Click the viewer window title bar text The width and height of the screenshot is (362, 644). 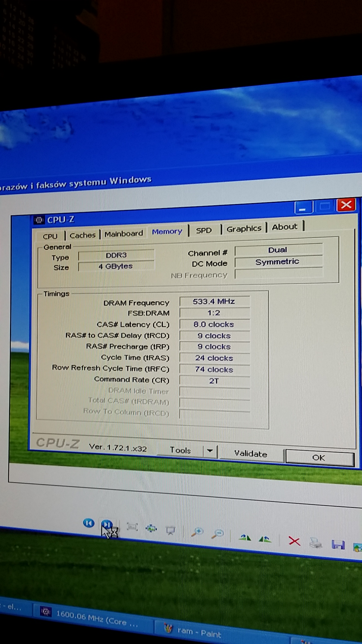76,183
